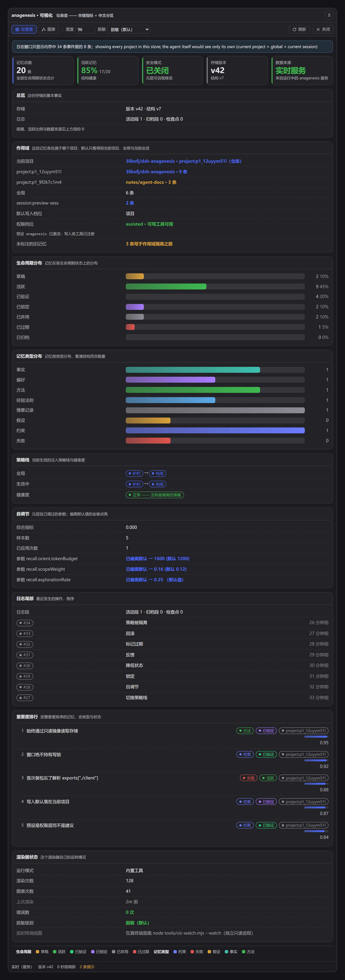Open memory 首次装包忘了解析 exports

point(62,778)
